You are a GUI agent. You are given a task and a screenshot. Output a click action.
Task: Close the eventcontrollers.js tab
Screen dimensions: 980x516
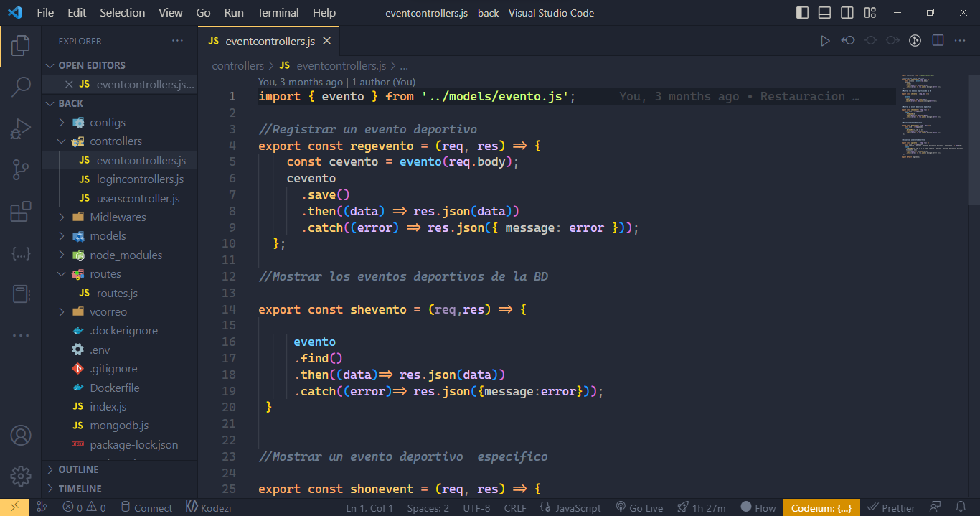[x=327, y=41]
